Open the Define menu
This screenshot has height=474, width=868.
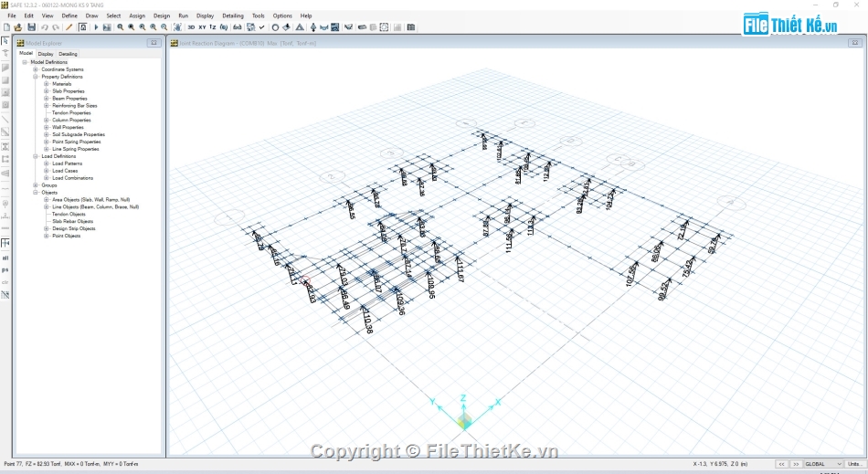(x=69, y=16)
